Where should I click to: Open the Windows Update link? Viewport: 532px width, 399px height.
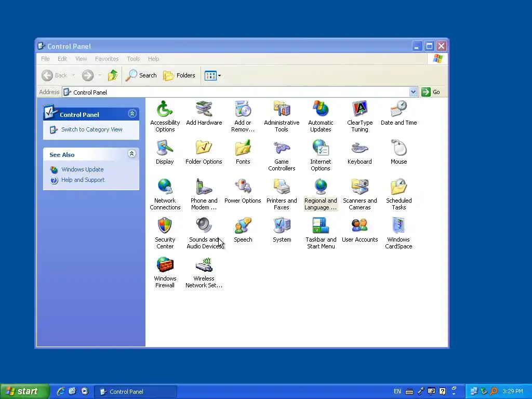[83, 169]
